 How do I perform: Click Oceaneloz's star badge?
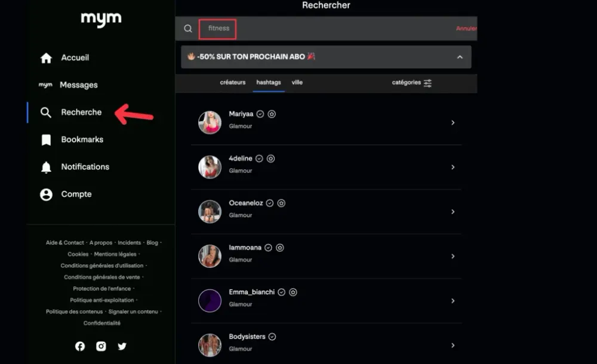point(281,203)
